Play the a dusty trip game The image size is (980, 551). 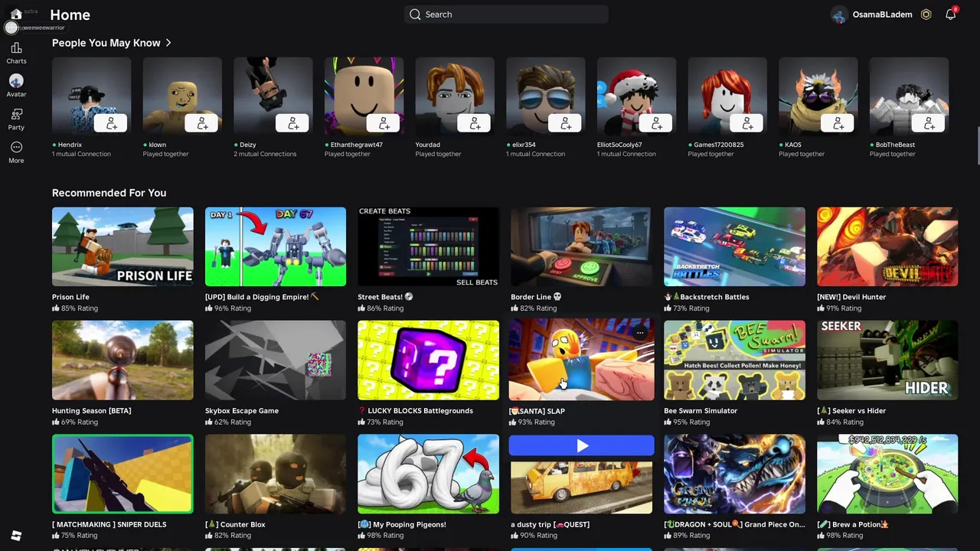tap(581, 445)
